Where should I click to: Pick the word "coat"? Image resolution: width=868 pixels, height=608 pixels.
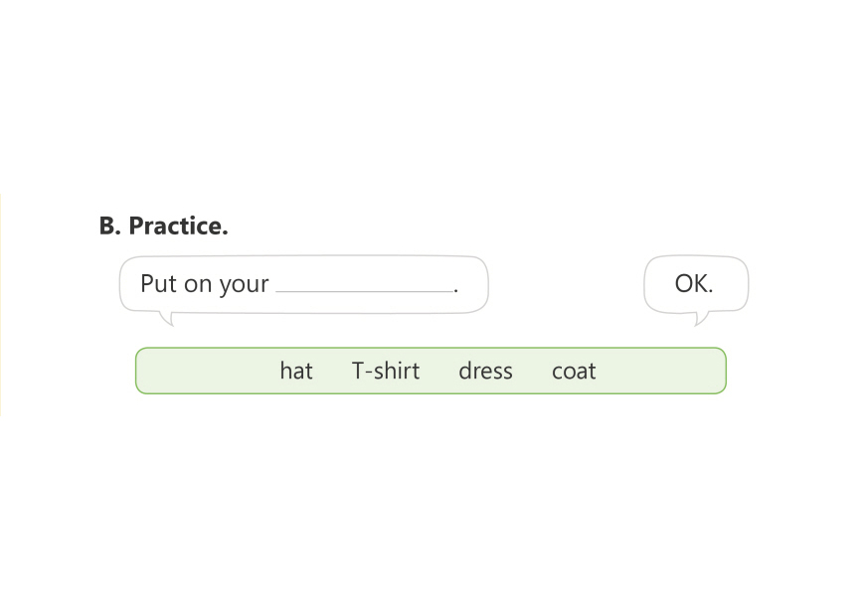pyautogui.click(x=574, y=372)
